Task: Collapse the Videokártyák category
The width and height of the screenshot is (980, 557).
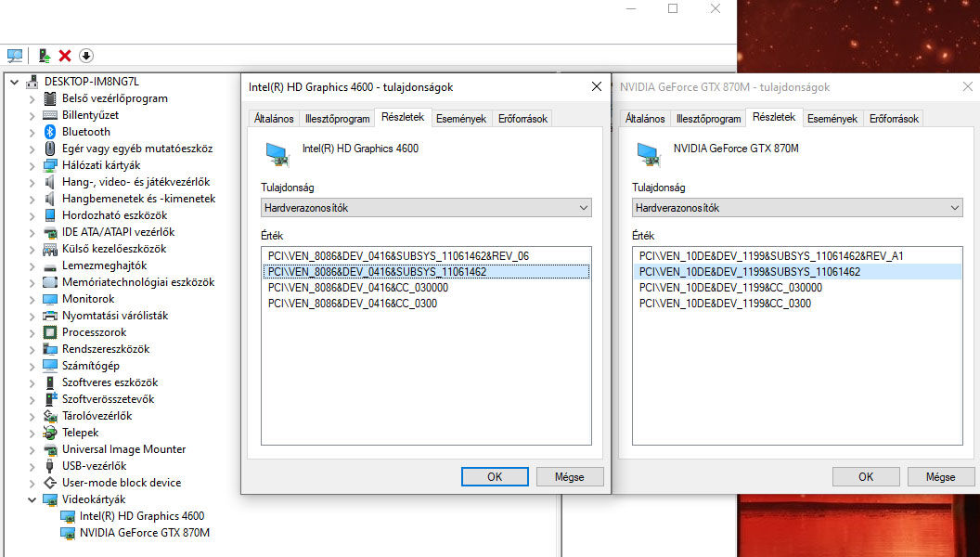Action: coord(32,499)
